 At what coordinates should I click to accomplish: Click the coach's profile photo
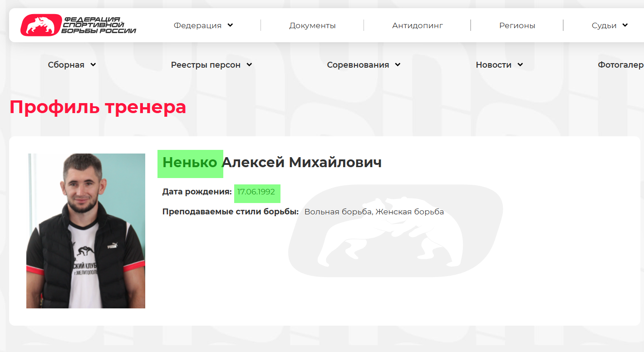click(86, 230)
